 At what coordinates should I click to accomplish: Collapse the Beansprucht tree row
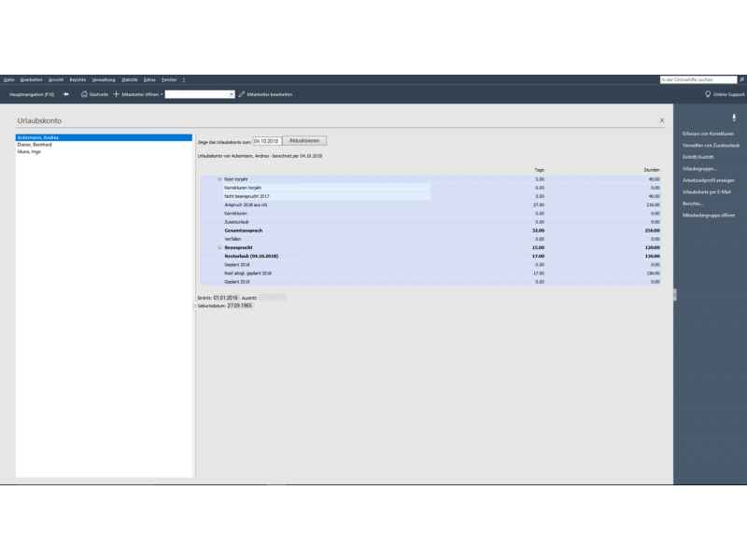tap(219, 247)
